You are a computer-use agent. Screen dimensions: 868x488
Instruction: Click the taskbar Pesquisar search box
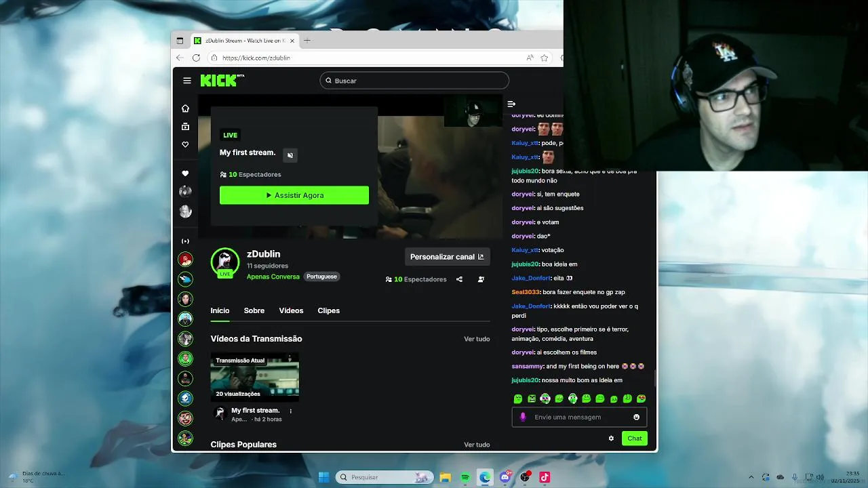click(x=384, y=477)
